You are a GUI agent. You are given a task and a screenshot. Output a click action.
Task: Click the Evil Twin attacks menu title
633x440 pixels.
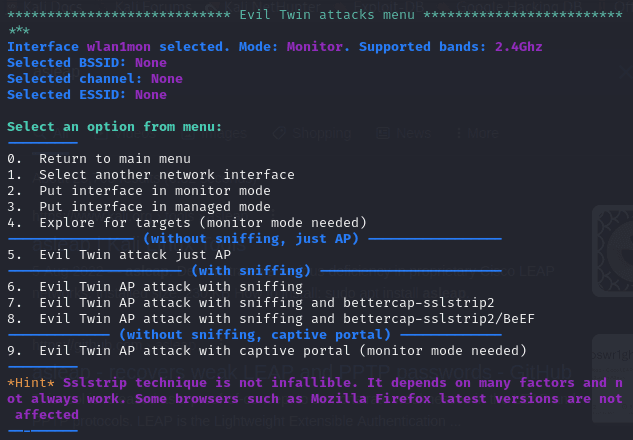(x=327, y=15)
